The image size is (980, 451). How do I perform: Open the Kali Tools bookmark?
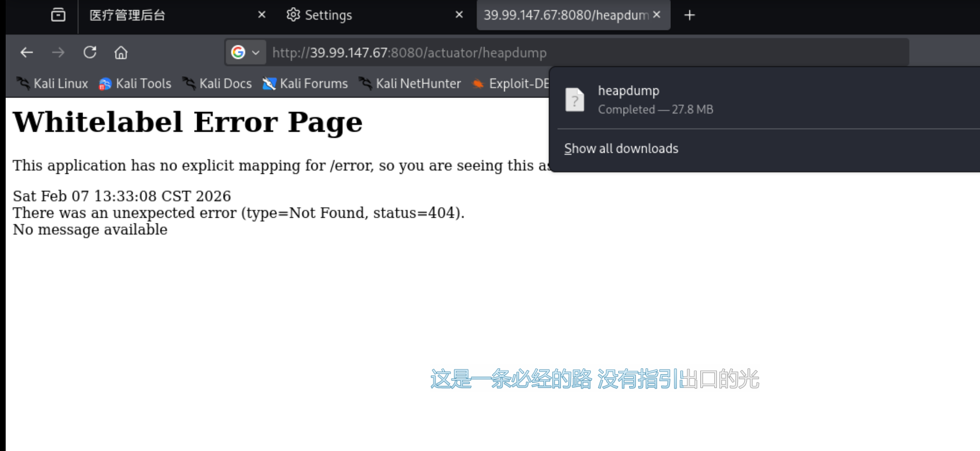pyautogui.click(x=135, y=84)
